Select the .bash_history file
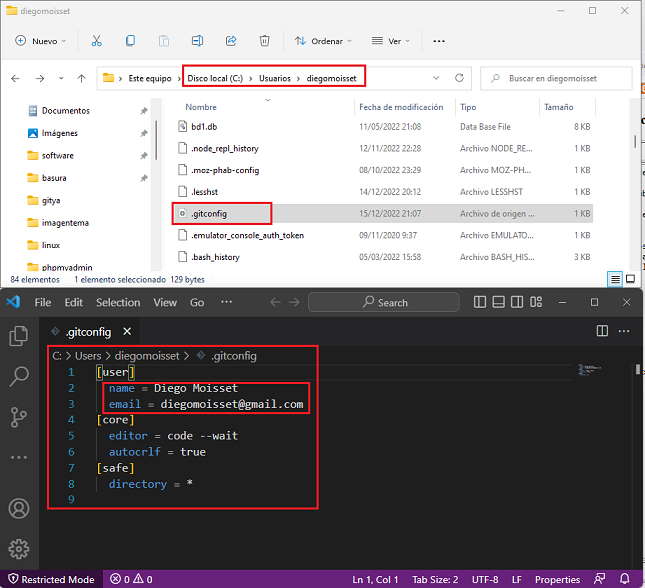 [215, 257]
